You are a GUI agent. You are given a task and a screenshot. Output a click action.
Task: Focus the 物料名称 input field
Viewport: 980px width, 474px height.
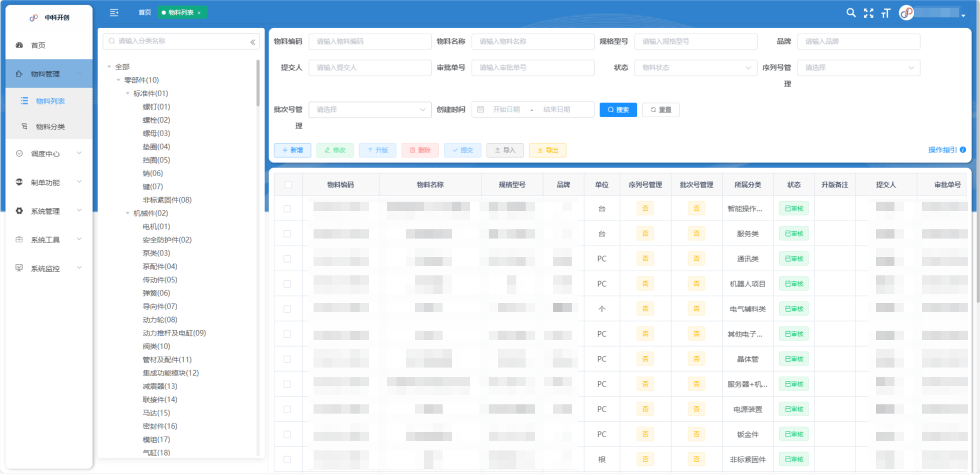(x=533, y=41)
